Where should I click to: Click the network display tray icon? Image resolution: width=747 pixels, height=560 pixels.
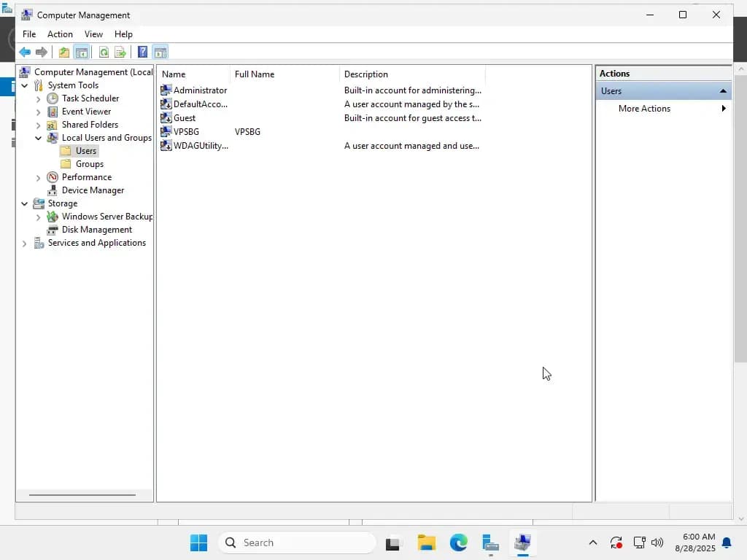click(639, 542)
